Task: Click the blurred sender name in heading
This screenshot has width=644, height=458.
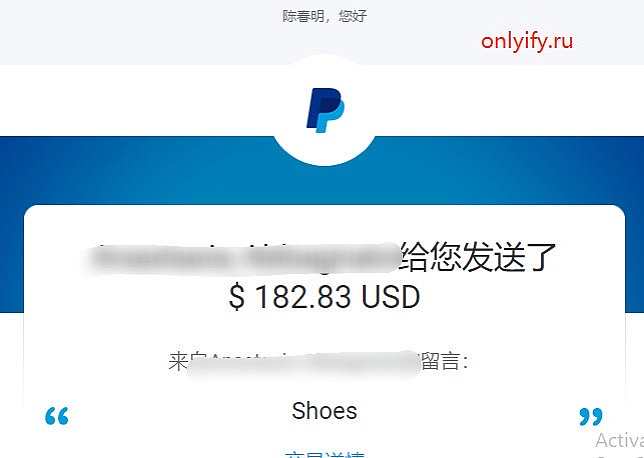Action: pyautogui.click(x=244, y=258)
